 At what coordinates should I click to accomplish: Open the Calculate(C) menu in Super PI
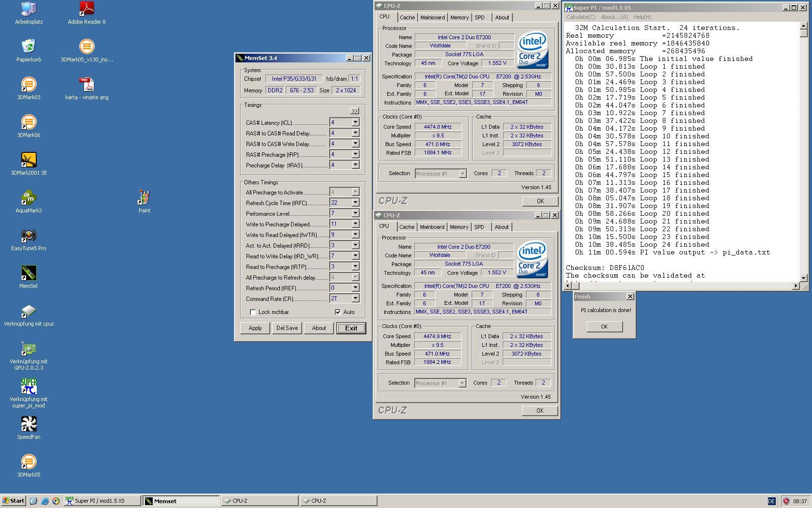[580, 17]
